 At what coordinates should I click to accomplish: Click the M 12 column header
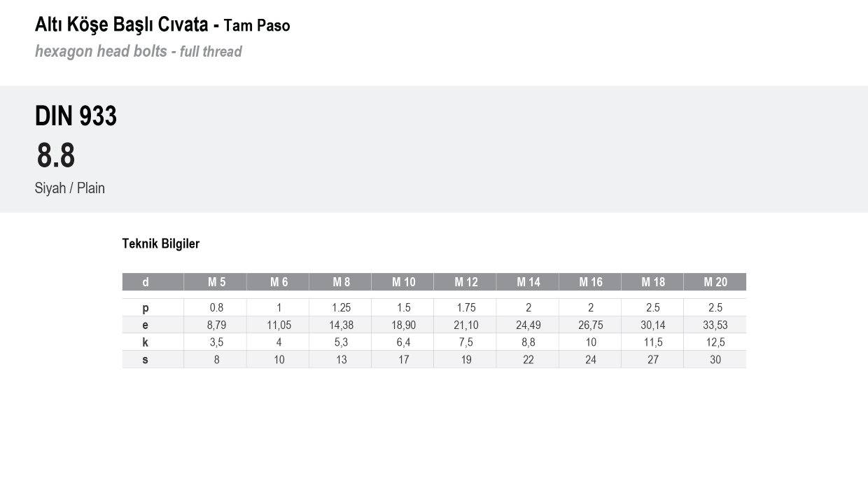(x=465, y=282)
